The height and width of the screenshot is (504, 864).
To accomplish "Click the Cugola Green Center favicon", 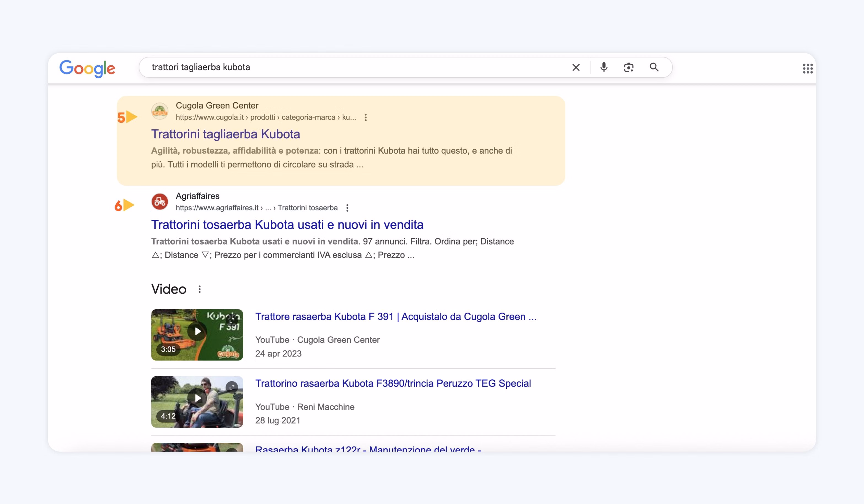I will 160,111.
